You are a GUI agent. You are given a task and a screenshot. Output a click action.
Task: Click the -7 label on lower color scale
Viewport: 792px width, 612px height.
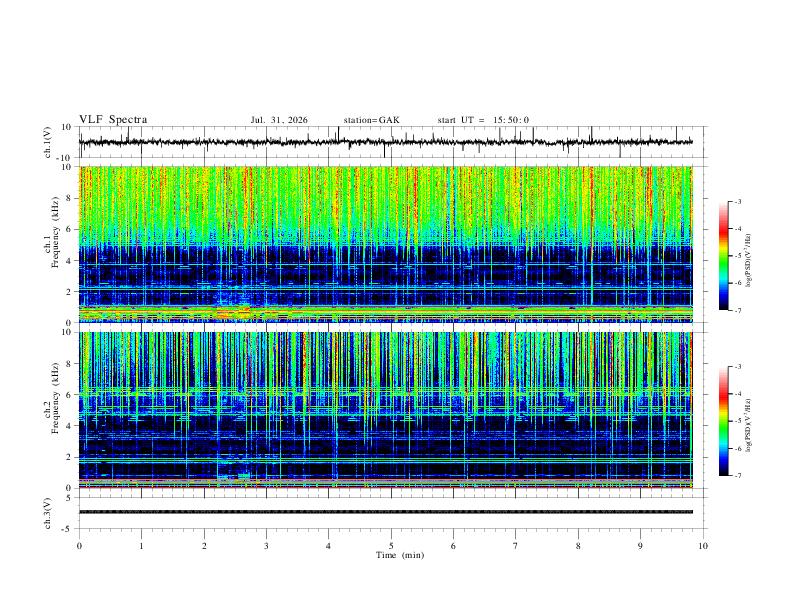click(737, 475)
